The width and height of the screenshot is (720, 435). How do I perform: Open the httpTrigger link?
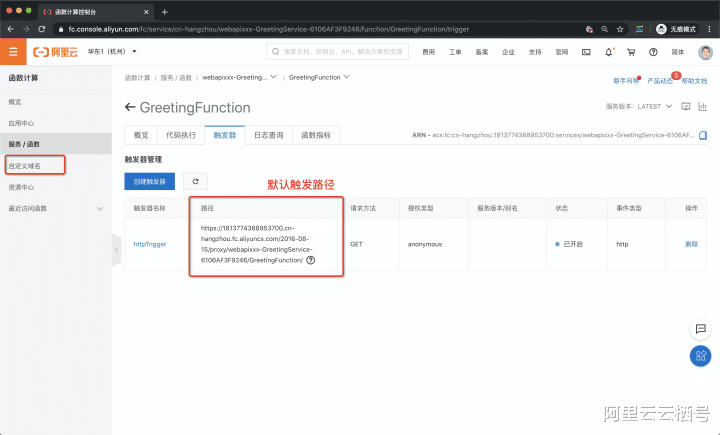pos(150,244)
